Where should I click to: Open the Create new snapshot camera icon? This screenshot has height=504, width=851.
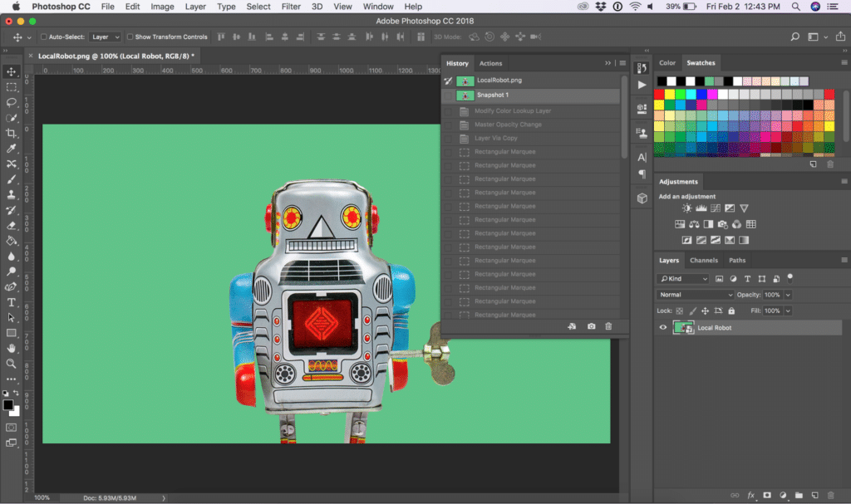(590, 326)
